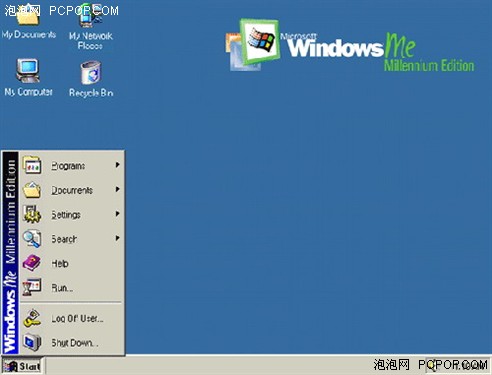Click the Settings gear icon in Start menu
This screenshot has width=492, height=375.
32,214
